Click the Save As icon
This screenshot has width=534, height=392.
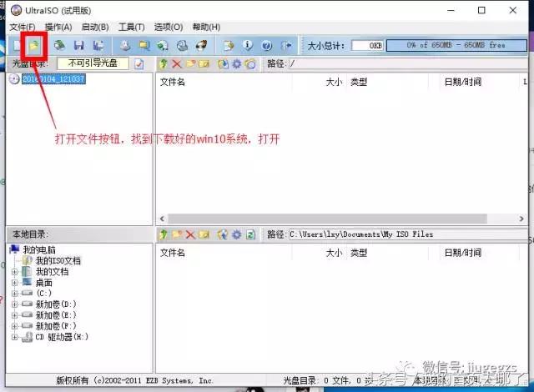pyautogui.click(x=98, y=45)
